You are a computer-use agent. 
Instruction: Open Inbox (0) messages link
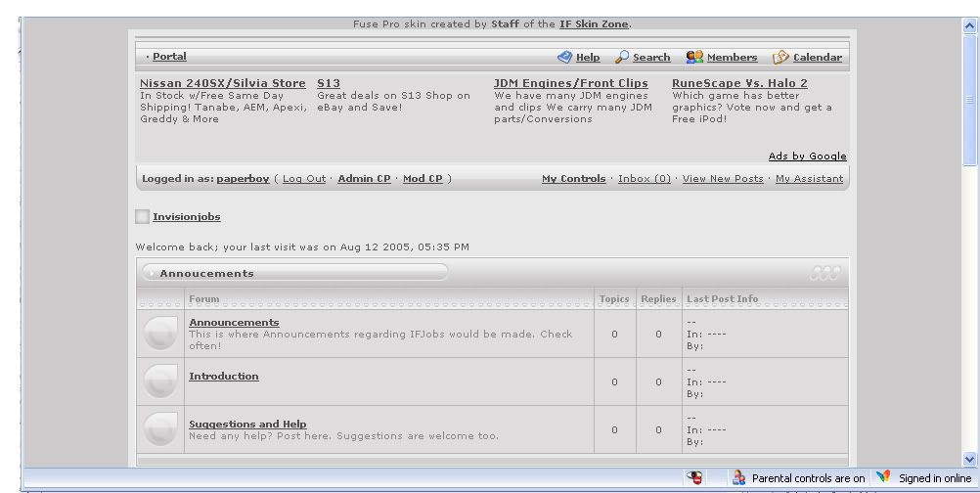tap(645, 179)
